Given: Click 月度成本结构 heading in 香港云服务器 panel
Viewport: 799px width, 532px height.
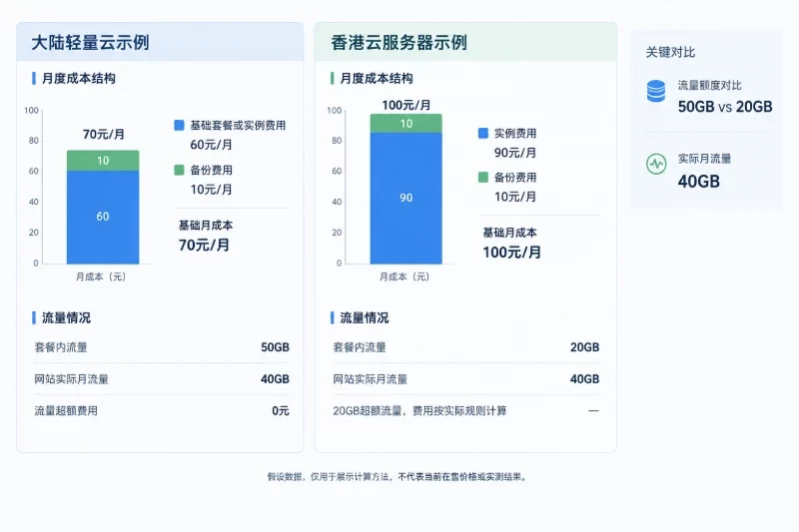Looking at the screenshot, I should 377,79.
